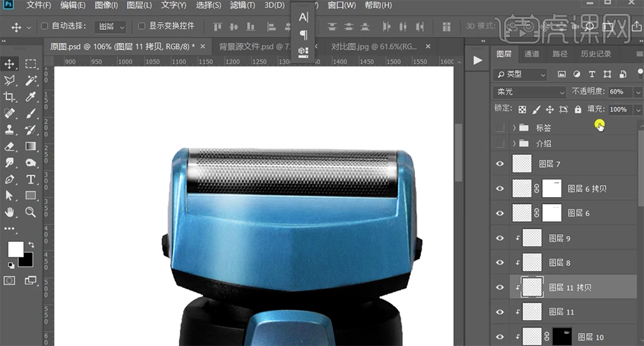Enable the 显示变换控件 checkbox

pyautogui.click(x=142, y=26)
